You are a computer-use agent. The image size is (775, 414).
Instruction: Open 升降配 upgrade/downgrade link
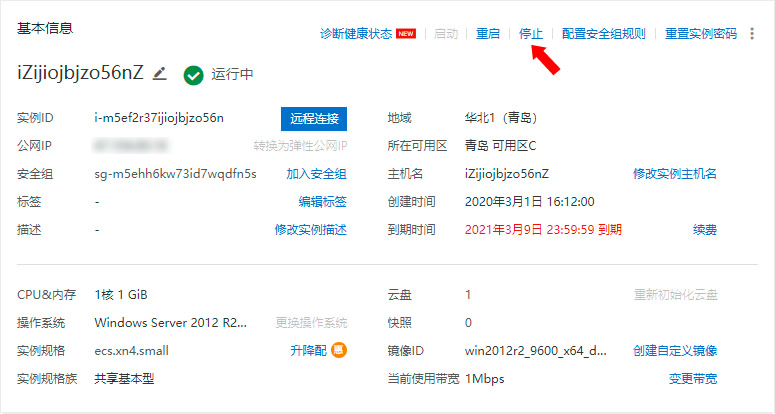(x=308, y=350)
